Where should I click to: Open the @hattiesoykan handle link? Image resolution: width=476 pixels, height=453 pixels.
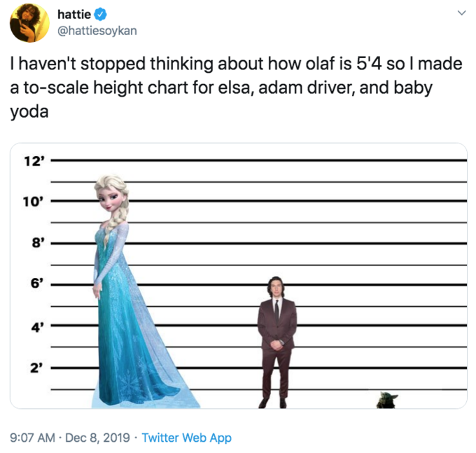click(97, 30)
